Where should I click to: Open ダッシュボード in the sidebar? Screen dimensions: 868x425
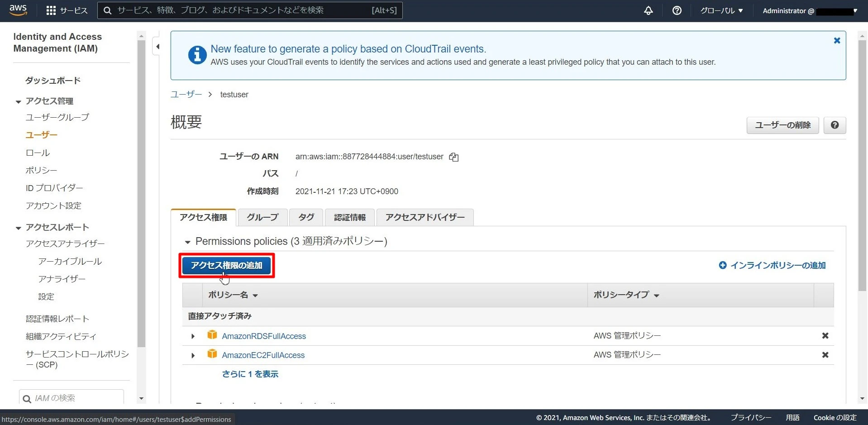tap(53, 81)
